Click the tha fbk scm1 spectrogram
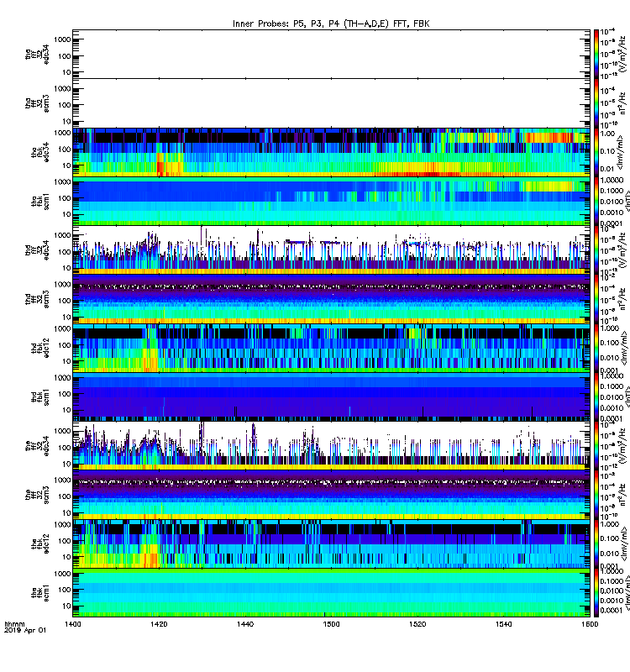The width and height of the screenshot is (630, 672). coord(331,202)
